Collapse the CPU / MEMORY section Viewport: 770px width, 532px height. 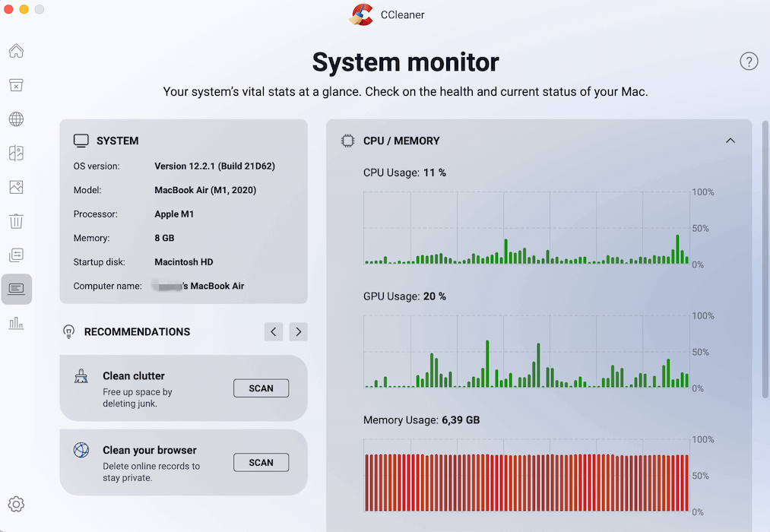pos(730,141)
